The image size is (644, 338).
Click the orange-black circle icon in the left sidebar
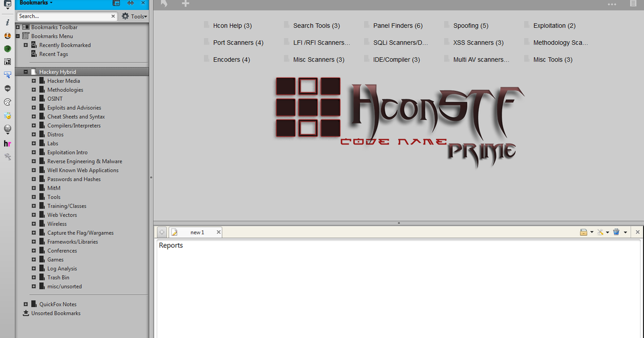(8, 36)
